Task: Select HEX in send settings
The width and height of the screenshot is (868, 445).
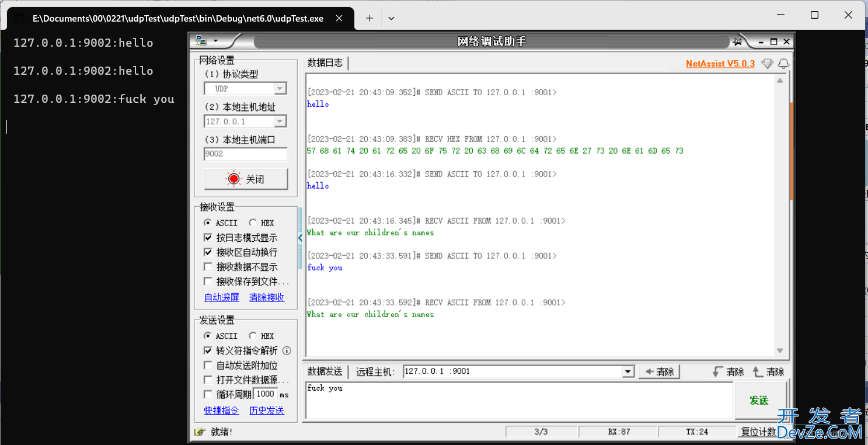Action: [x=261, y=336]
